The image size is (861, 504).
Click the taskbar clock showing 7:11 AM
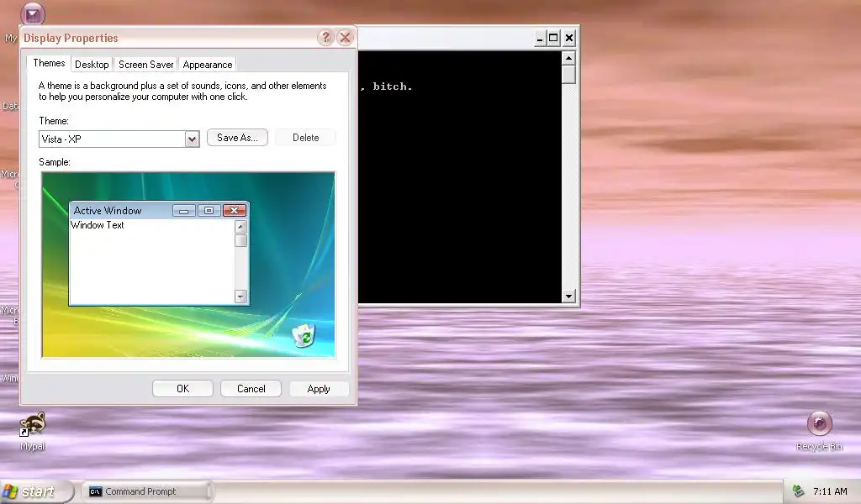click(x=830, y=491)
